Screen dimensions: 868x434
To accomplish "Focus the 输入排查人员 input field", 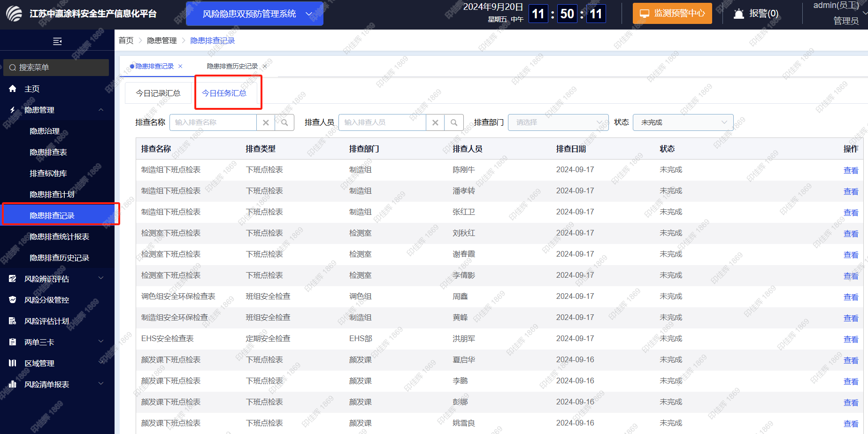I will (383, 122).
